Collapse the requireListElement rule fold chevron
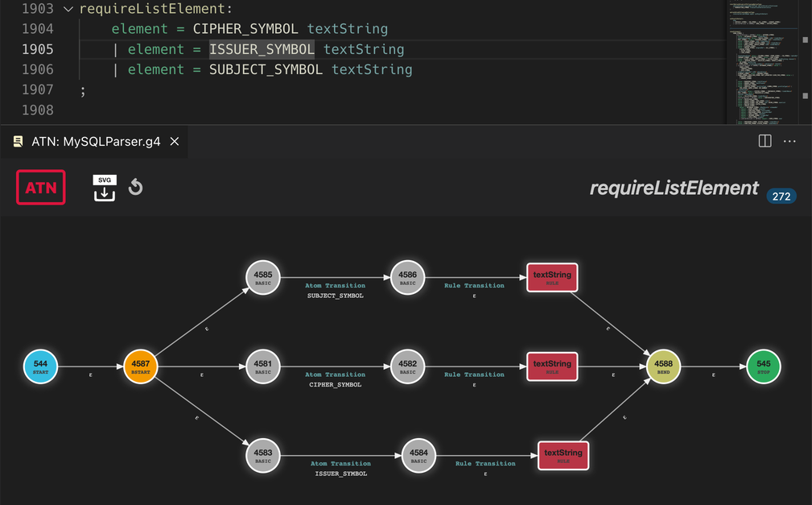Screen dimensions: 812x505 pos(68,9)
